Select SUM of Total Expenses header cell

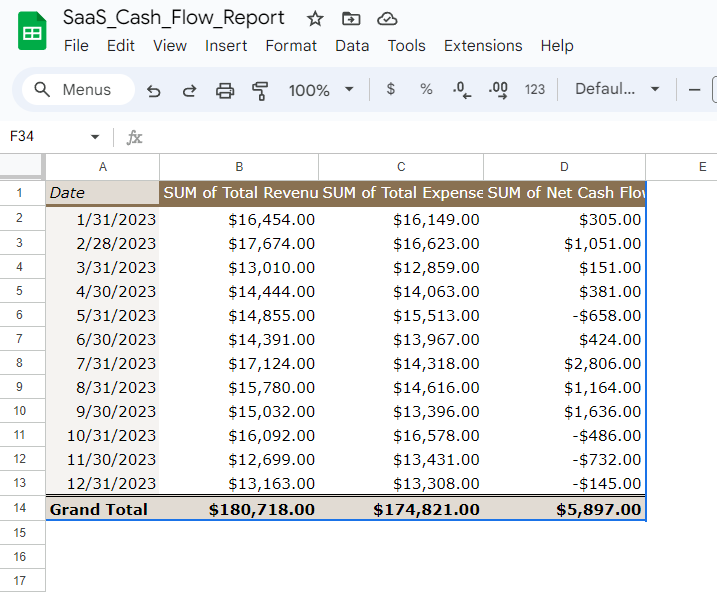click(401, 193)
